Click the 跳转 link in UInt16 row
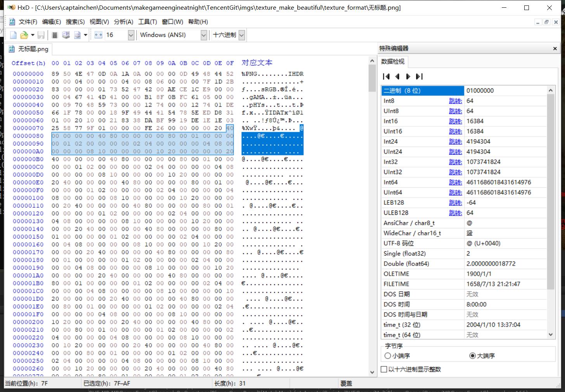The height and width of the screenshot is (392, 565). pos(455,131)
